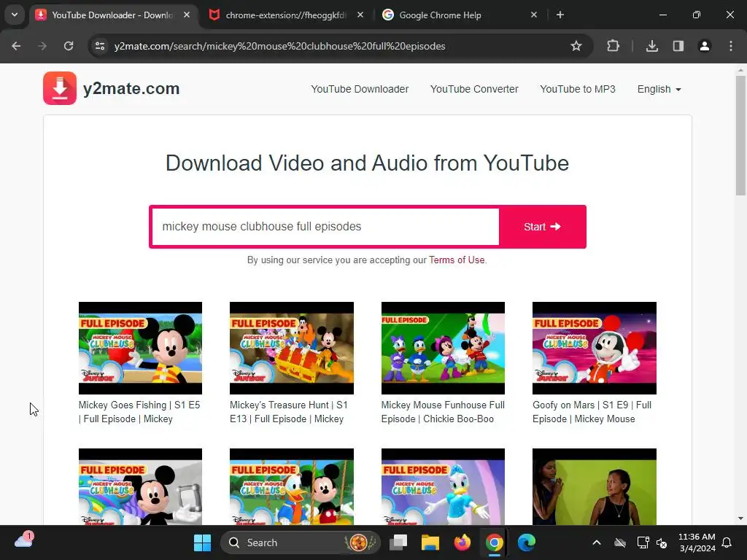The image size is (747, 560).
Task: Open Mickey Mouse Funhouse Chickie Boo-Boo thumbnail
Action: tap(443, 348)
